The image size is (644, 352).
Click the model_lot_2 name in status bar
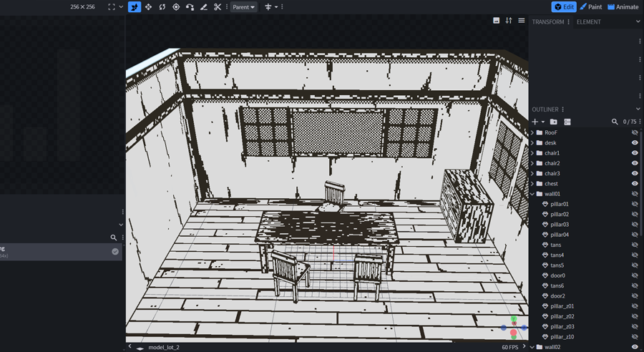point(164,347)
